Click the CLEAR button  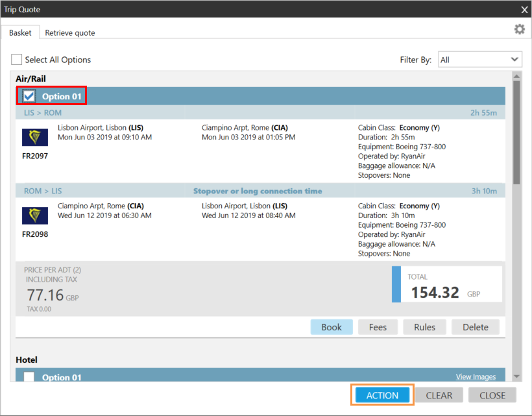tap(439, 395)
